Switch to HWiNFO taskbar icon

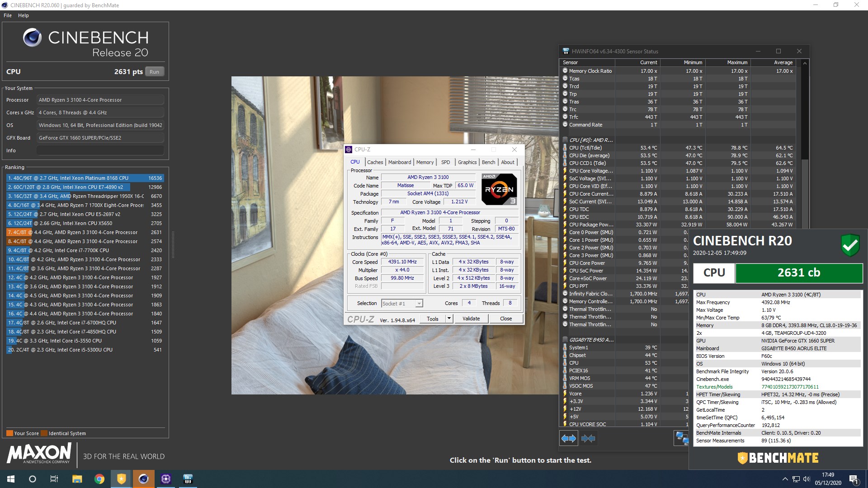[x=188, y=479]
